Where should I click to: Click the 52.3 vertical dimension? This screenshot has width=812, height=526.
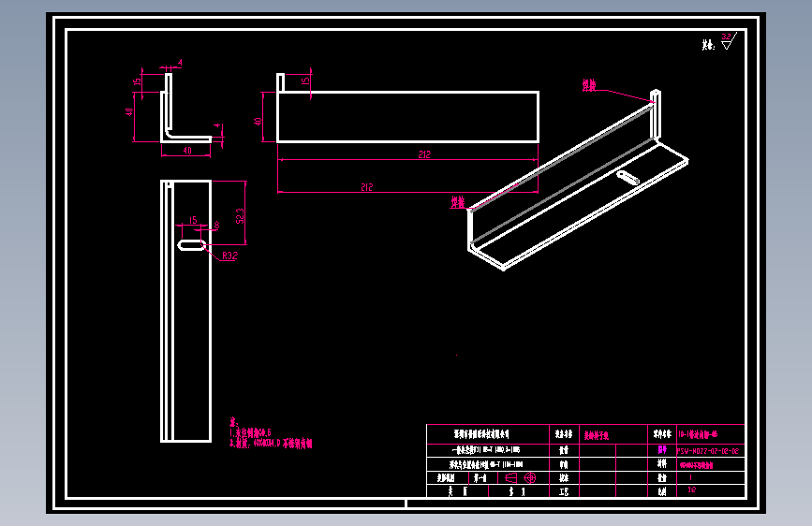[241, 216]
